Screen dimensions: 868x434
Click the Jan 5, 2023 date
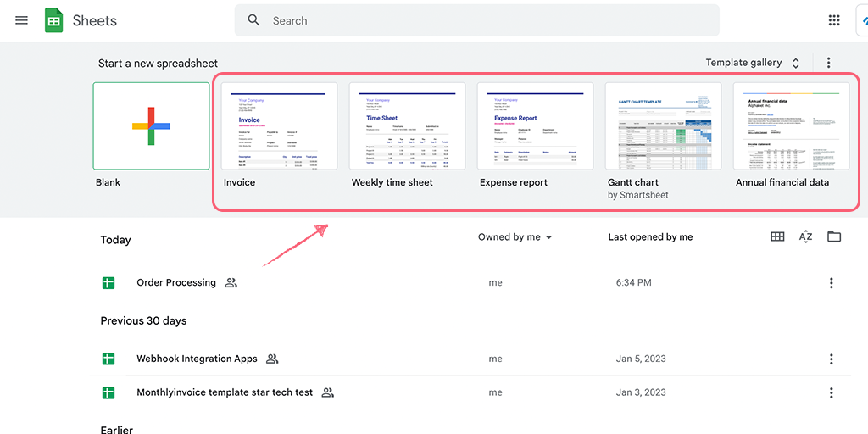click(641, 359)
